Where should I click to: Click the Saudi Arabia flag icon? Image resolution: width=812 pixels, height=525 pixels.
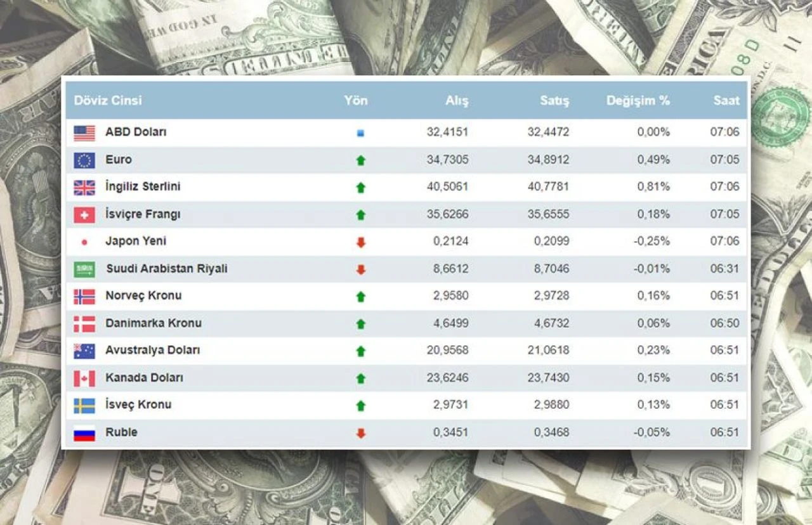(x=84, y=269)
